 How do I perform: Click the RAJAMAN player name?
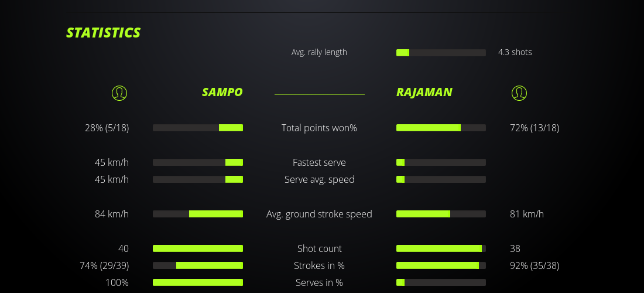(424, 92)
